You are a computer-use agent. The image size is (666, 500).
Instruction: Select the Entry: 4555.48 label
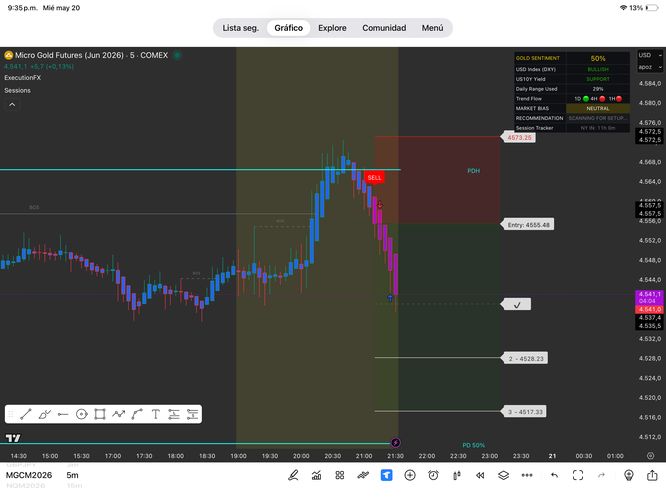click(x=528, y=225)
